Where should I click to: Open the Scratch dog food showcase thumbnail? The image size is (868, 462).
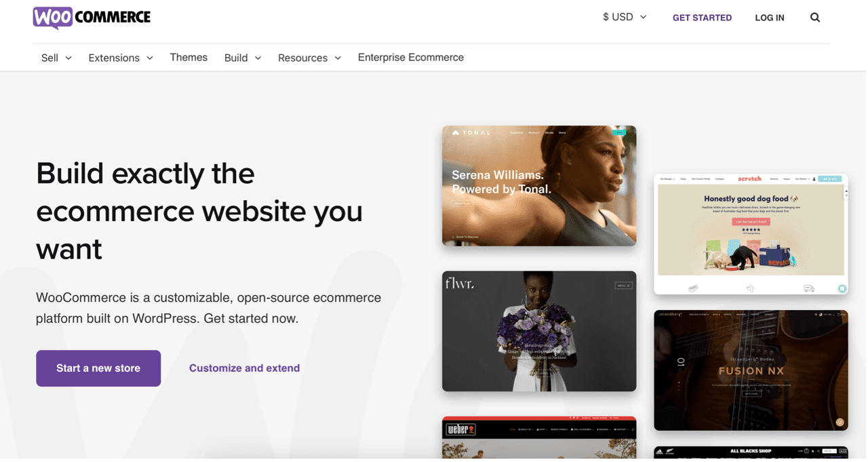point(751,234)
